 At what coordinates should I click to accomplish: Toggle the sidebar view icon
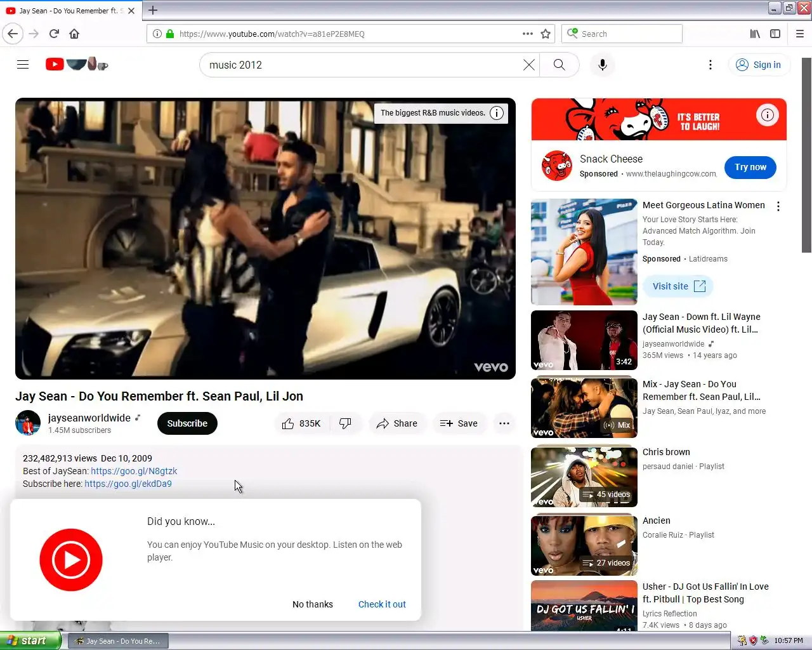[775, 34]
